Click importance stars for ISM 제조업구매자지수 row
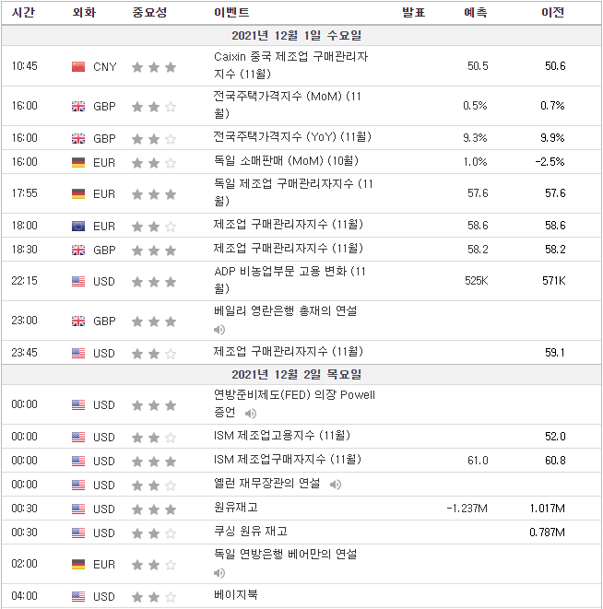The width and height of the screenshot is (603, 609). tap(153, 461)
